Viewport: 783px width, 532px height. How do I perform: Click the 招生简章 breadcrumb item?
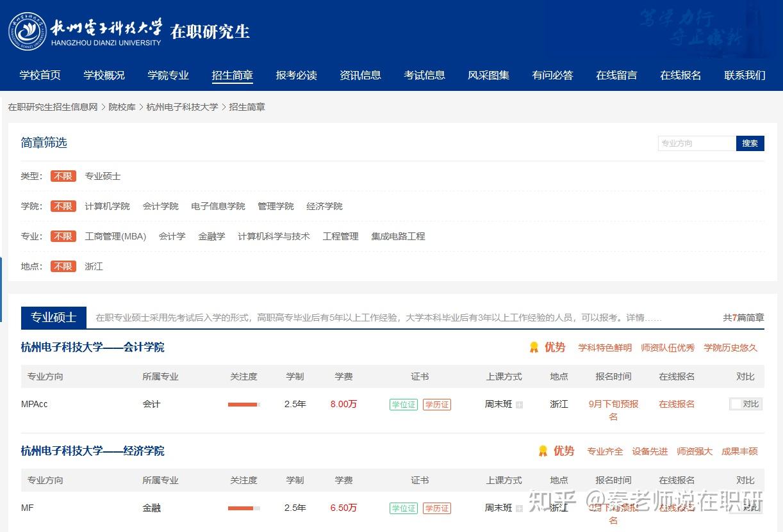(247, 107)
